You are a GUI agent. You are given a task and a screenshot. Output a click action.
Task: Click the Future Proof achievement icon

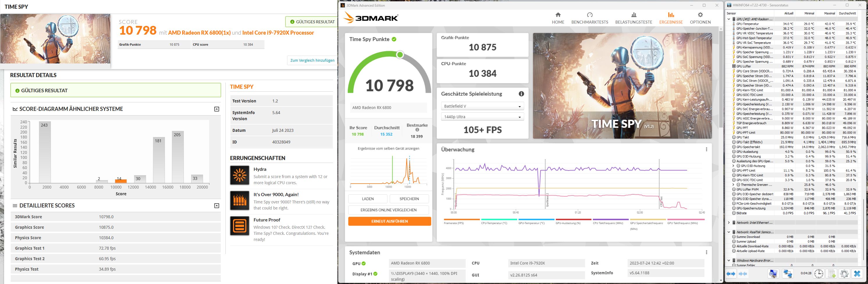coord(240,226)
